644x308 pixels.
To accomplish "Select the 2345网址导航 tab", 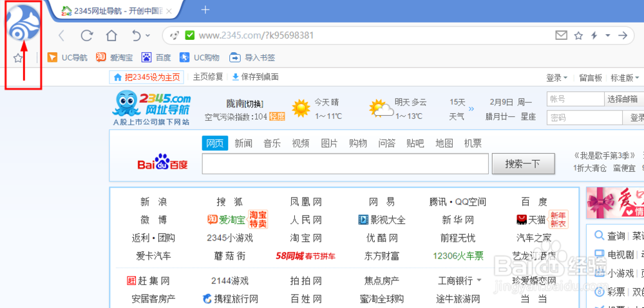I will [116, 11].
